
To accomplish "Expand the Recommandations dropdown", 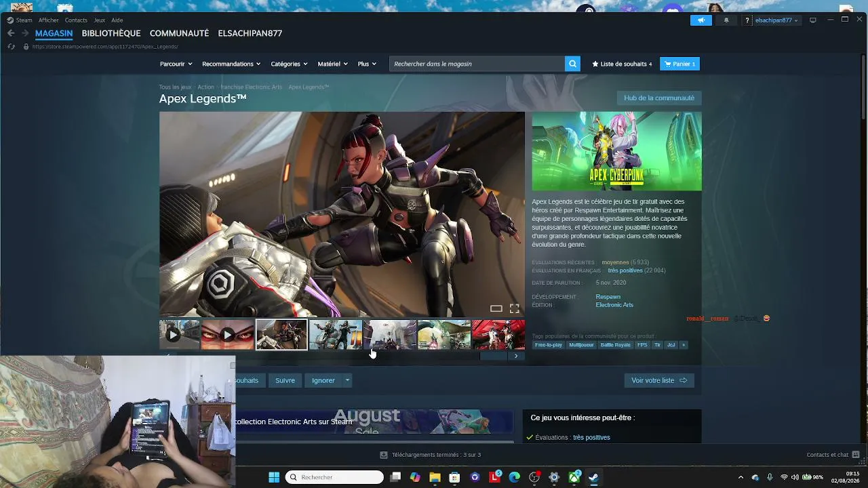I will pyautogui.click(x=231, y=64).
